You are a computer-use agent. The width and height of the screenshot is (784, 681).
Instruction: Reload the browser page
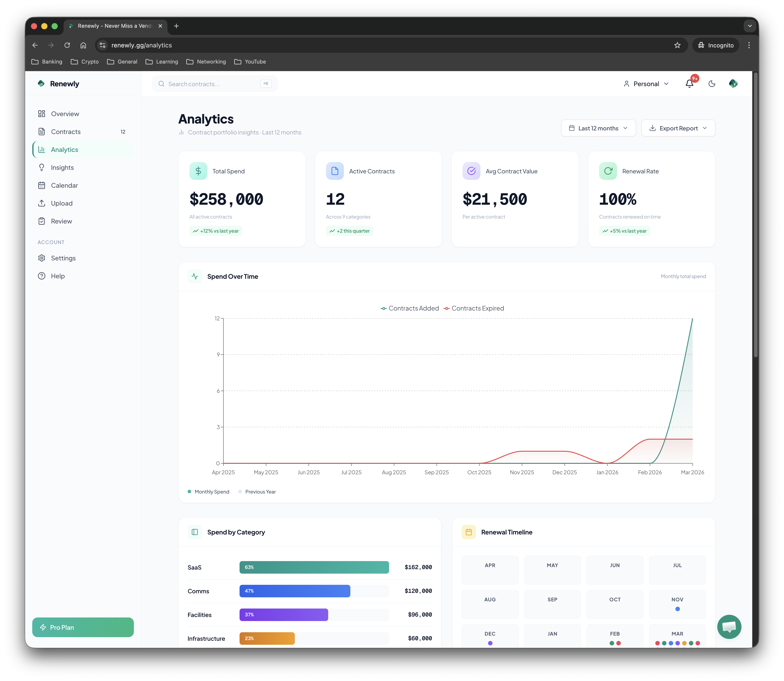[x=67, y=45]
